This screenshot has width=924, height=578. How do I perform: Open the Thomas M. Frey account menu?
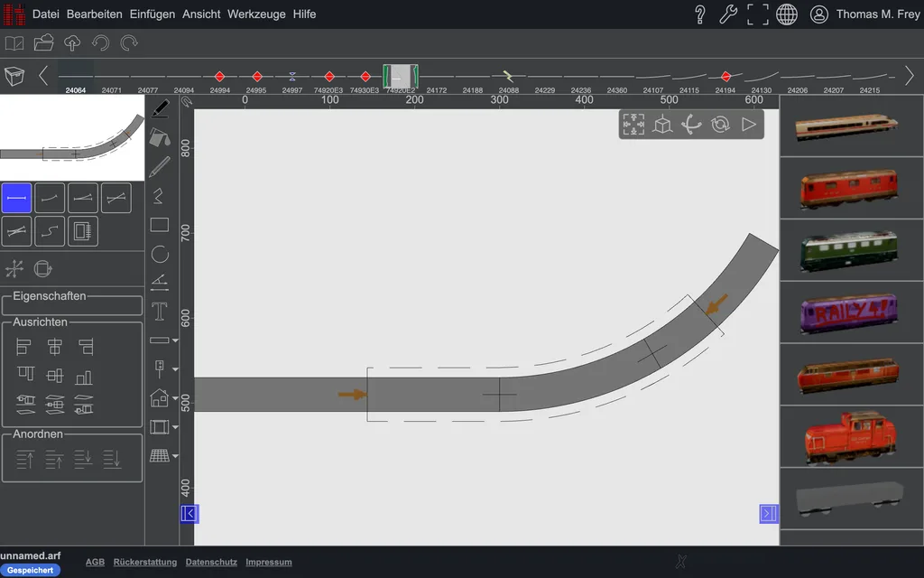(865, 14)
